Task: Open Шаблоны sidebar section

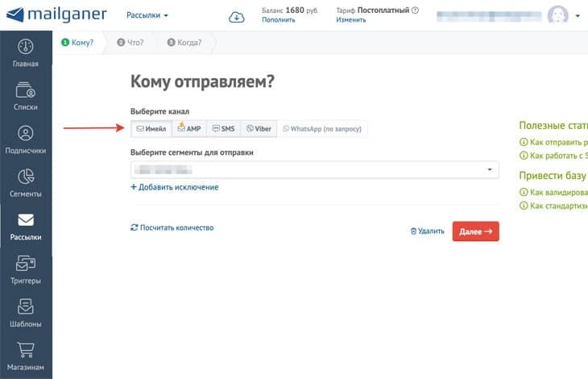Action: point(26,314)
